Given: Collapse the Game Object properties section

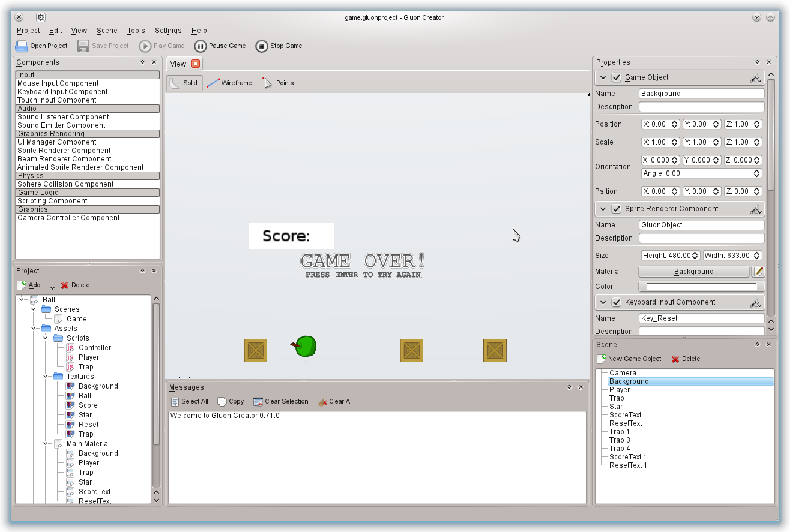Looking at the screenshot, I should coord(603,77).
